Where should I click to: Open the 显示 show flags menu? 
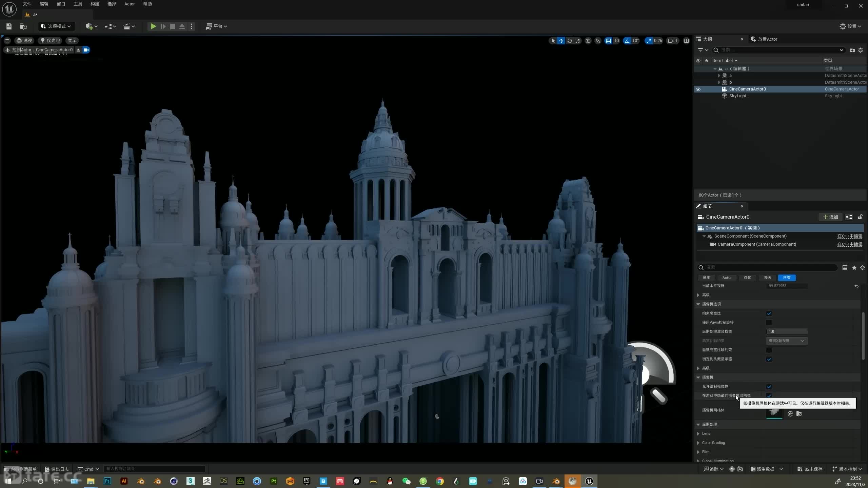click(x=72, y=41)
